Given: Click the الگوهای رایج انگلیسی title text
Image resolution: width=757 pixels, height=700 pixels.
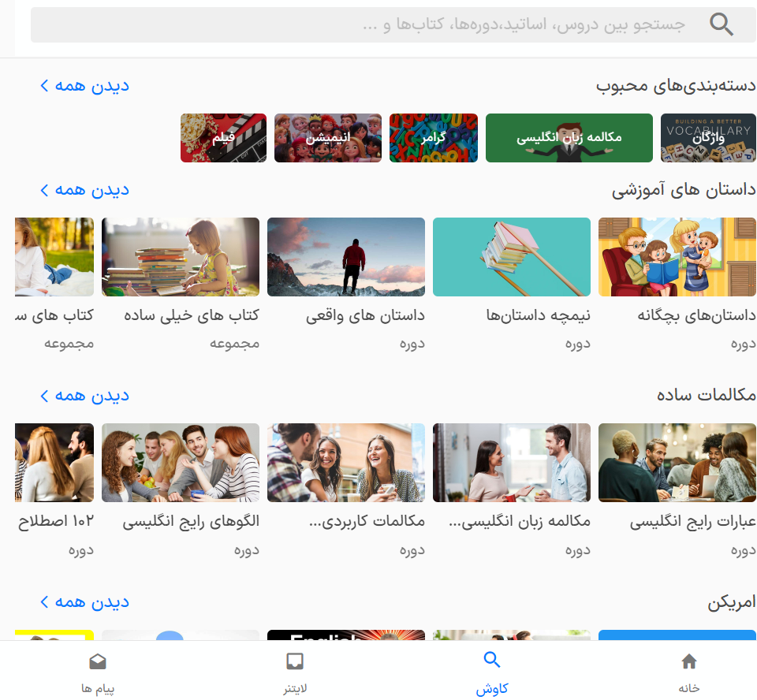Looking at the screenshot, I should (x=191, y=521).
